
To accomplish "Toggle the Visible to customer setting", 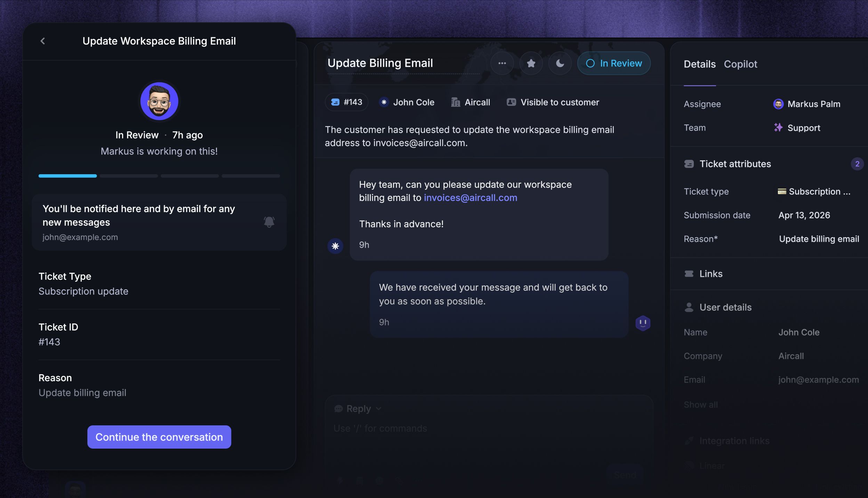I will (x=553, y=102).
